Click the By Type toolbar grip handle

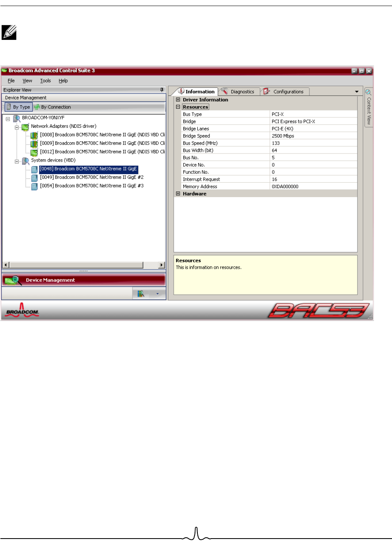click(x=4, y=107)
